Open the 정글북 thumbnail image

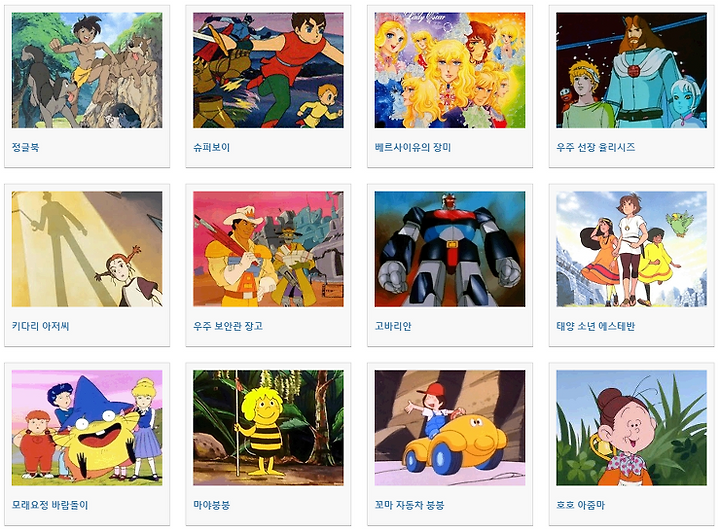coord(87,70)
